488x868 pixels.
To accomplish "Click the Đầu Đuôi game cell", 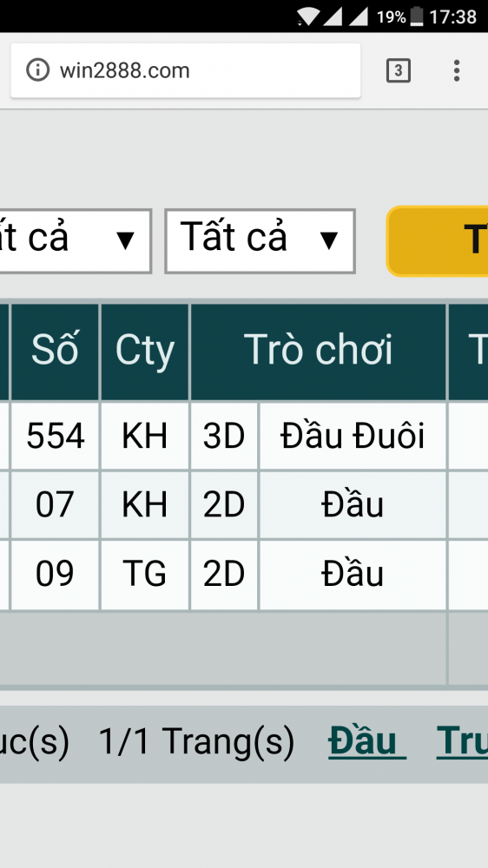I will click(x=353, y=437).
